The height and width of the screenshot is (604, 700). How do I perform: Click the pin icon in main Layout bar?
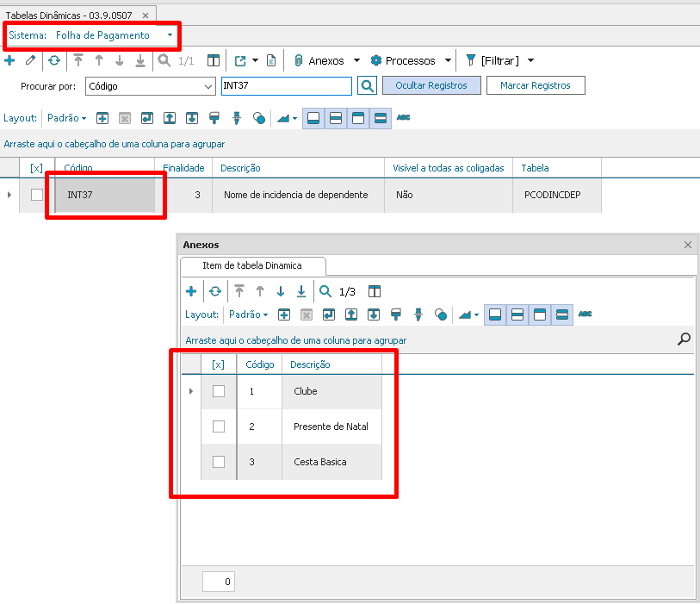(237, 118)
